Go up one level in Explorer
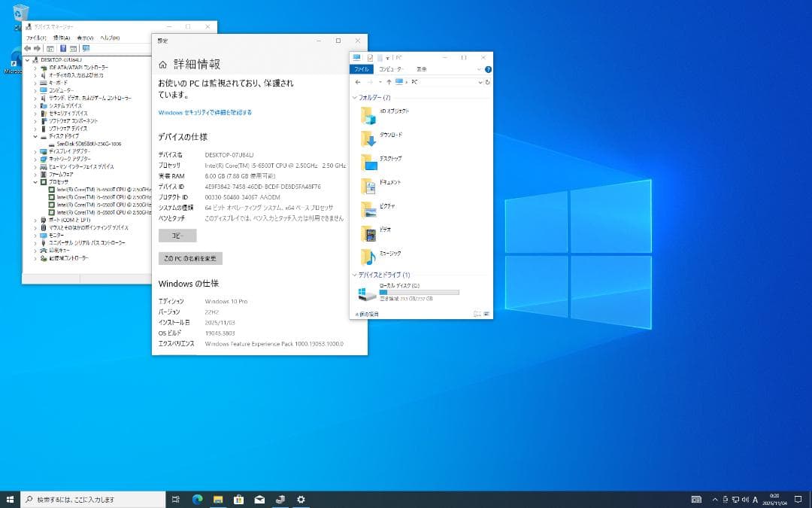This screenshot has height=508, width=812. 389,82
